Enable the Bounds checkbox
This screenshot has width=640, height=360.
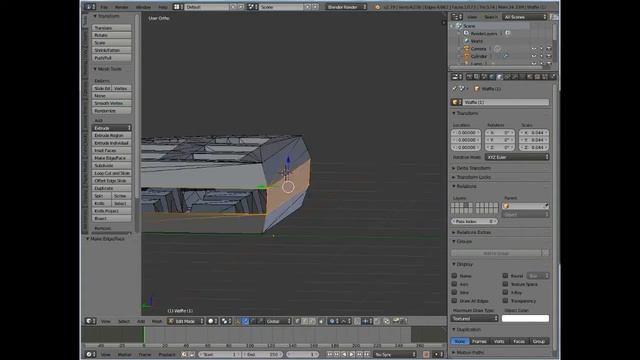click(x=505, y=276)
